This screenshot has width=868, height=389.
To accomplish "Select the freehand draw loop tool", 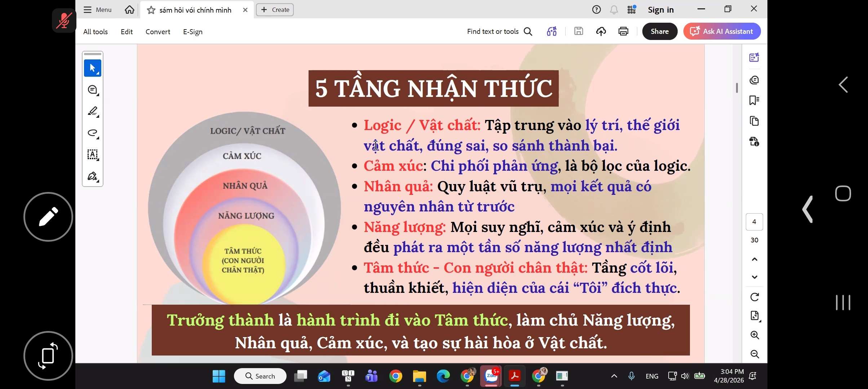I will [93, 133].
